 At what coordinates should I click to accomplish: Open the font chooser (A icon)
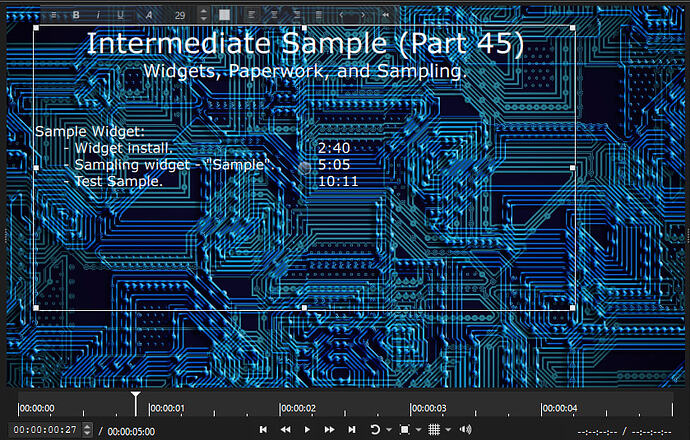click(x=149, y=15)
